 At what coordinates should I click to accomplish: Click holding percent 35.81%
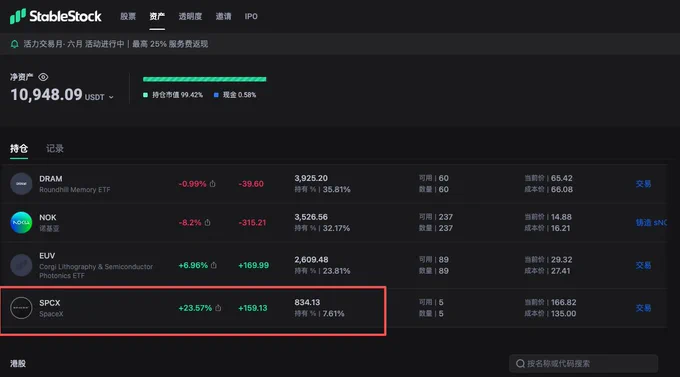(337, 190)
